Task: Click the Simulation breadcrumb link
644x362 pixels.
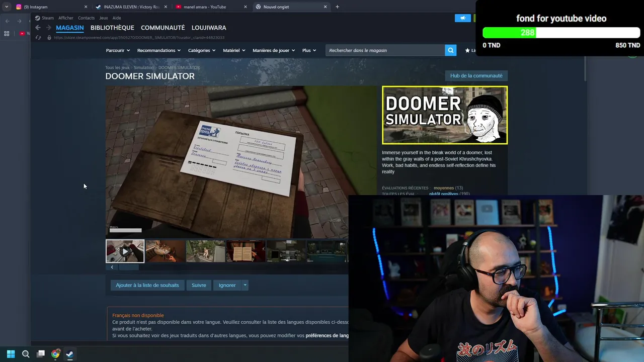Action: click(143, 68)
